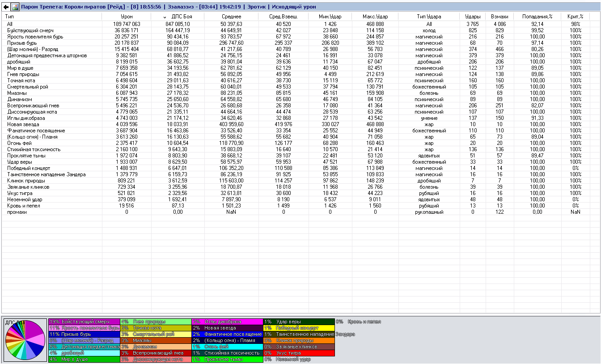Click the cyan Огонь фей legend entry

(227, 347)
